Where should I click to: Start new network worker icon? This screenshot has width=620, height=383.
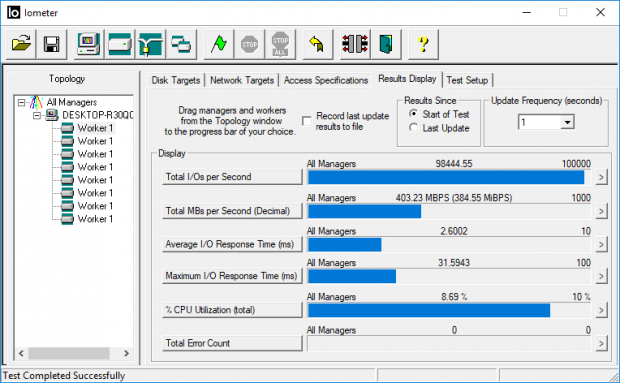(x=150, y=44)
